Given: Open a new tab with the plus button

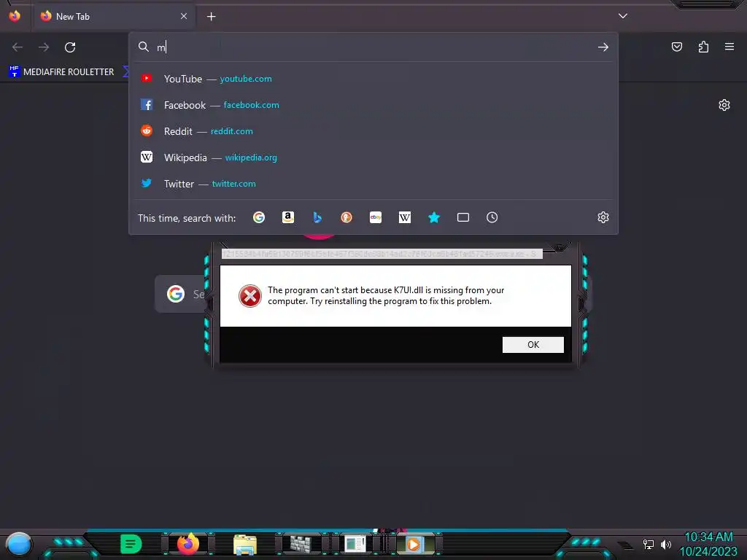Looking at the screenshot, I should 211,17.
